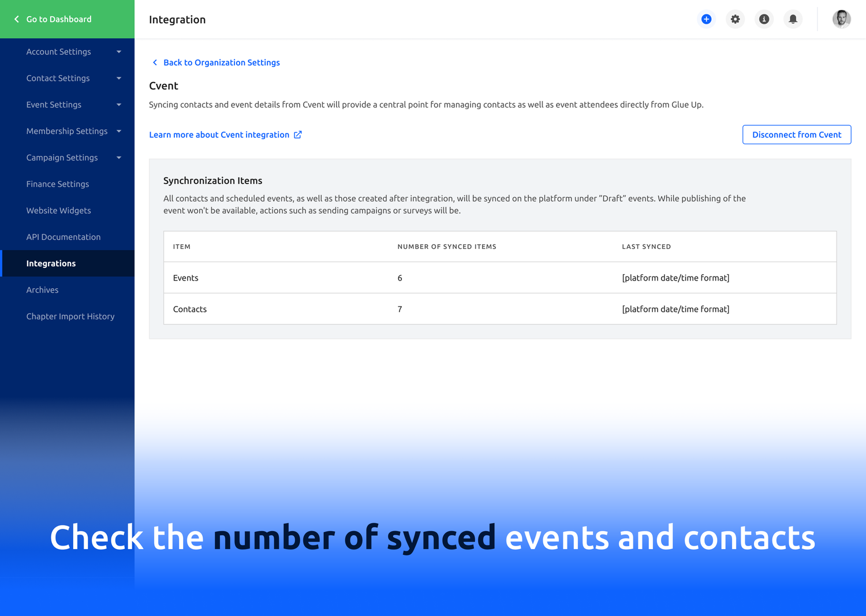Click Disconnect from Cvent button
Screen dimensions: 866x616
797,135
